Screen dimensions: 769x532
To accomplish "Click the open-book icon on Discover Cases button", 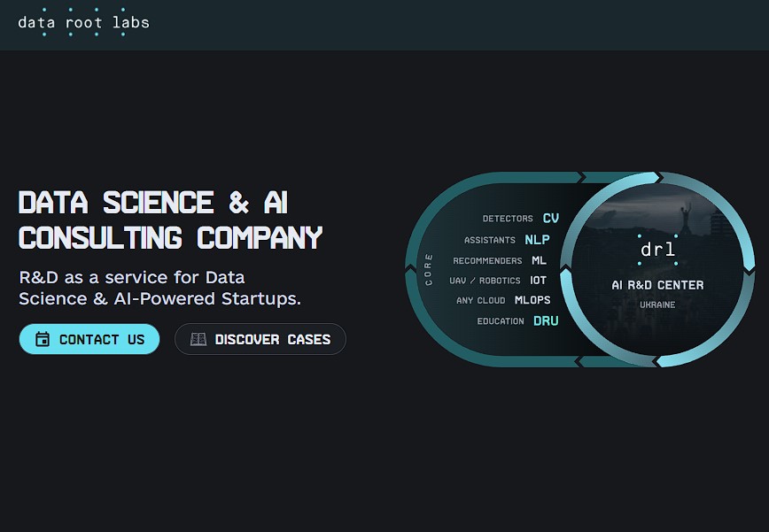I will [x=198, y=339].
